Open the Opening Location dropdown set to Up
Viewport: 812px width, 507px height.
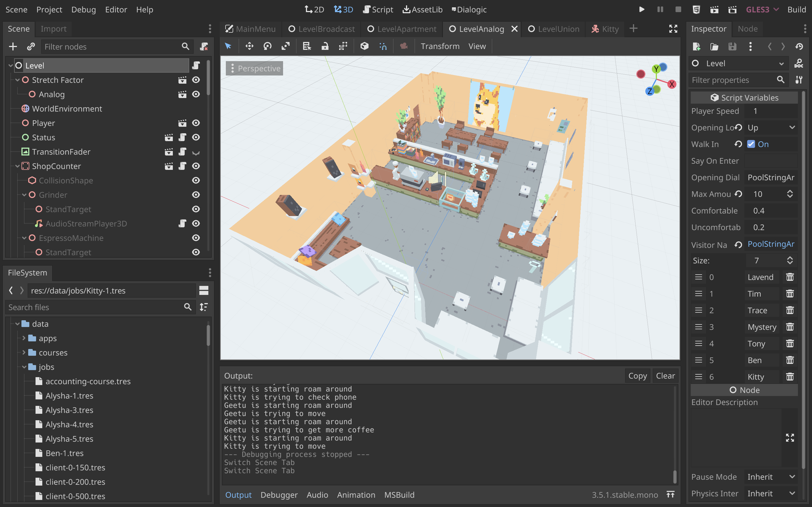771,128
